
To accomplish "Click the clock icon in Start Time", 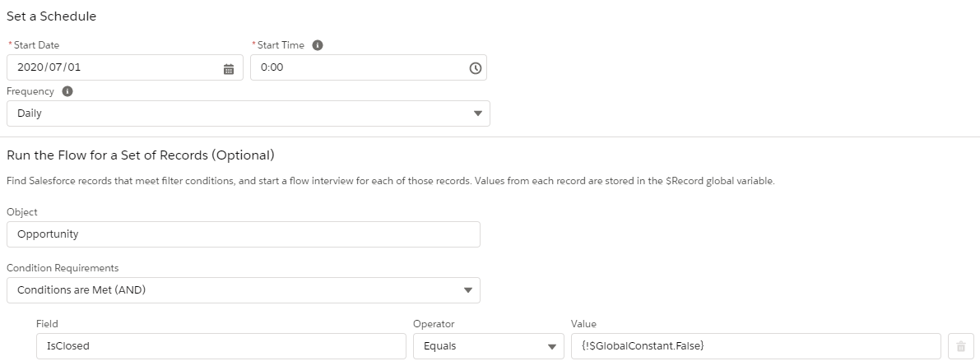I will coord(475,68).
